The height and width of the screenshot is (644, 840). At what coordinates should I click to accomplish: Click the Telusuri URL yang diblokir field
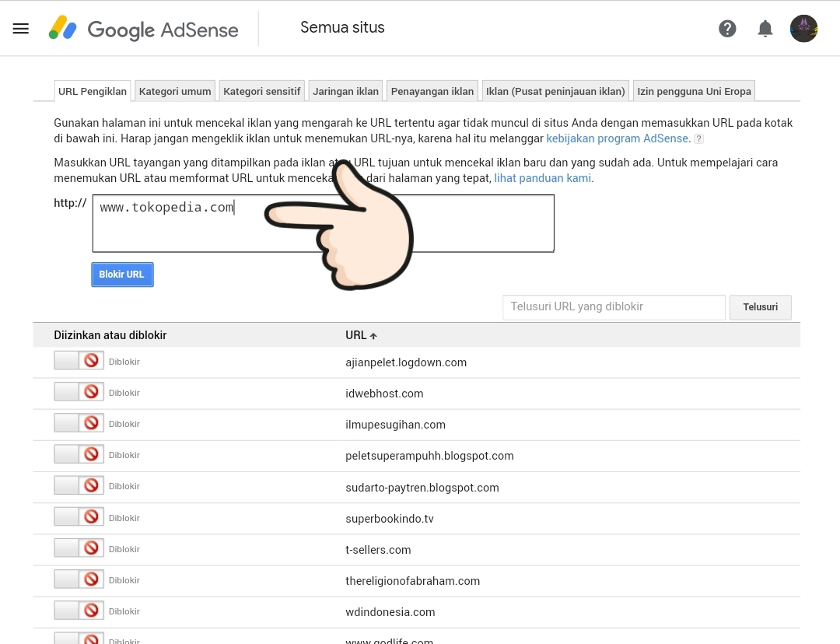[614, 307]
